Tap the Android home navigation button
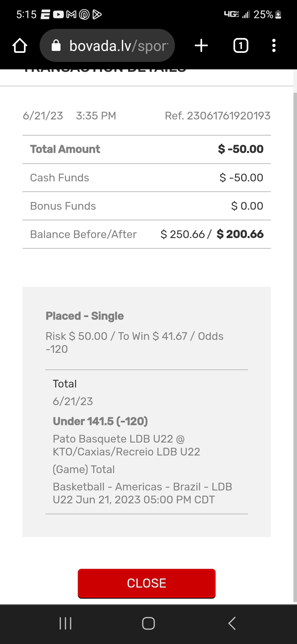 pyautogui.click(x=148, y=623)
